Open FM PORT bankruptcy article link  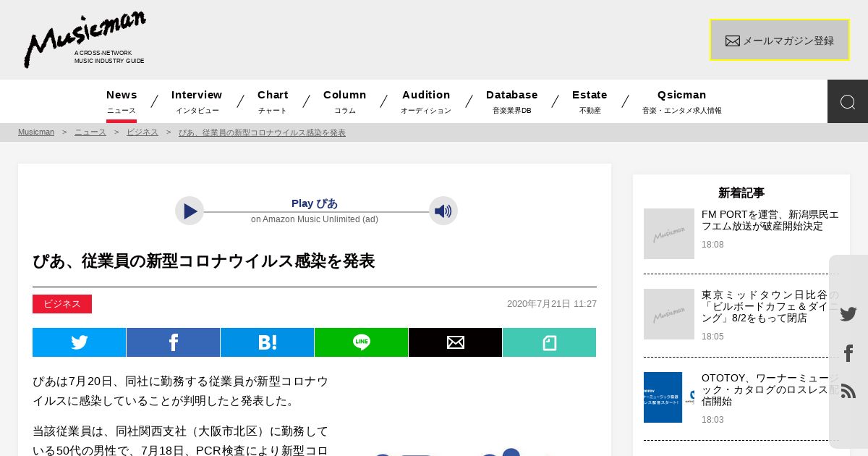pyautogui.click(x=770, y=220)
